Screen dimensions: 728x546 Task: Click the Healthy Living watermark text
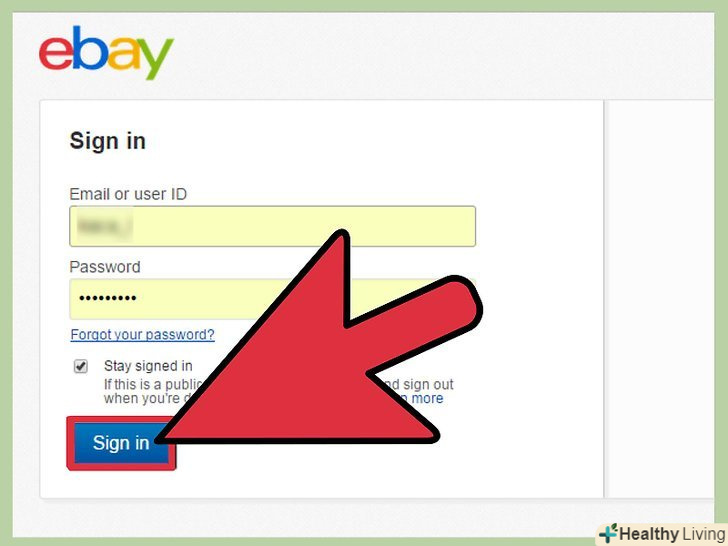pyautogui.click(x=672, y=534)
